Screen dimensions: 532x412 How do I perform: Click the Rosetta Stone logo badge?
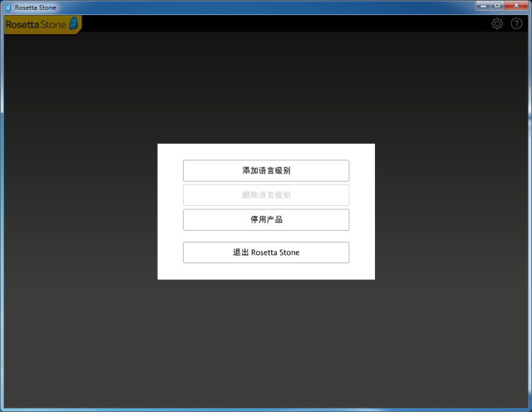tap(42, 24)
